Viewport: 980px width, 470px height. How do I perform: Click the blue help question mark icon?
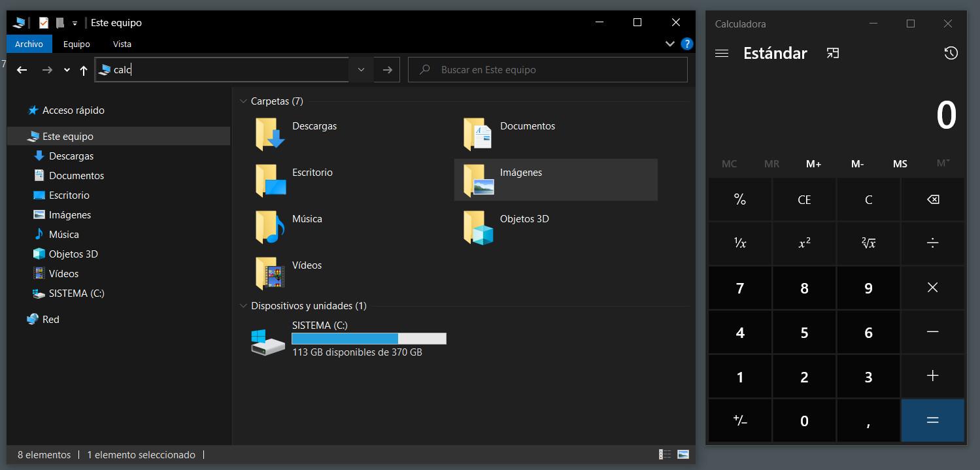(x=686, y=44)
